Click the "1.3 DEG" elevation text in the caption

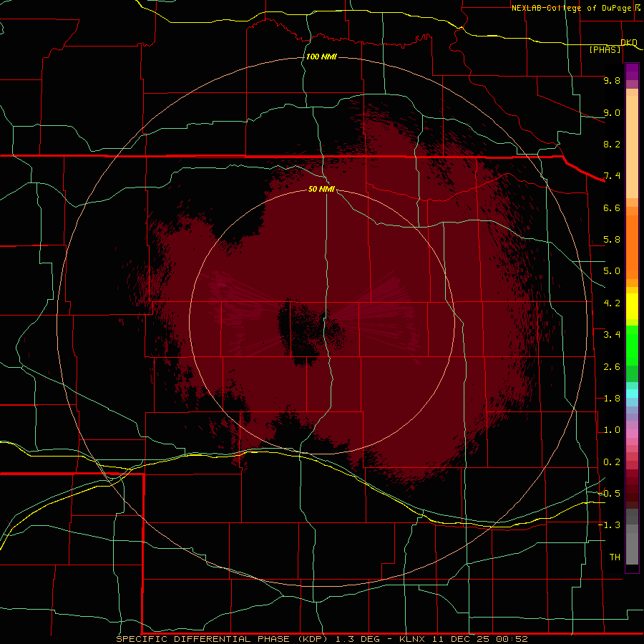(x=358, y=639)
